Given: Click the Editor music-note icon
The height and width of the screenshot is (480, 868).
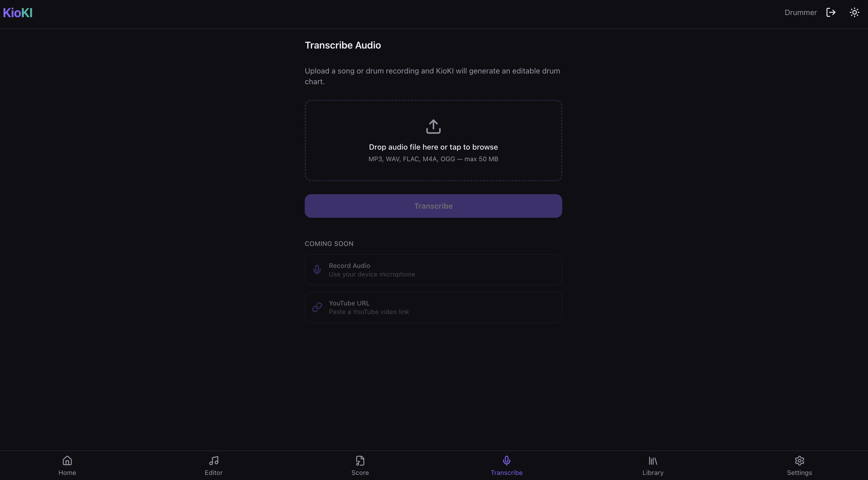Looking at the screenshot, I should [x=214, y=460].
